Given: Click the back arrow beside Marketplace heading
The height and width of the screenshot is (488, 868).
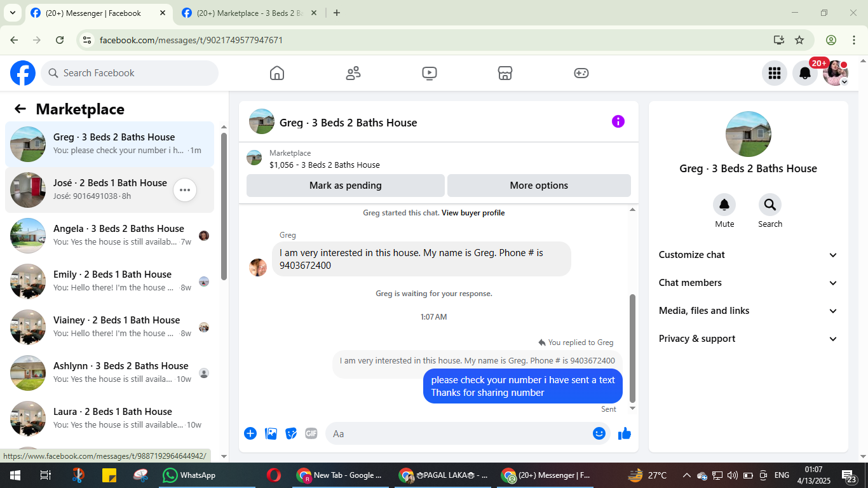Looking at the screenshot, I should (20, 109).
